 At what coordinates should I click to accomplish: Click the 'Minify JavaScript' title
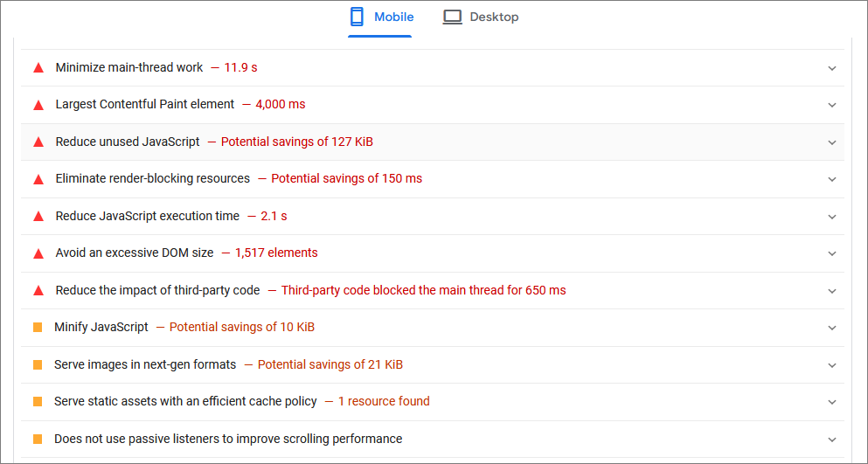(101, 327)
